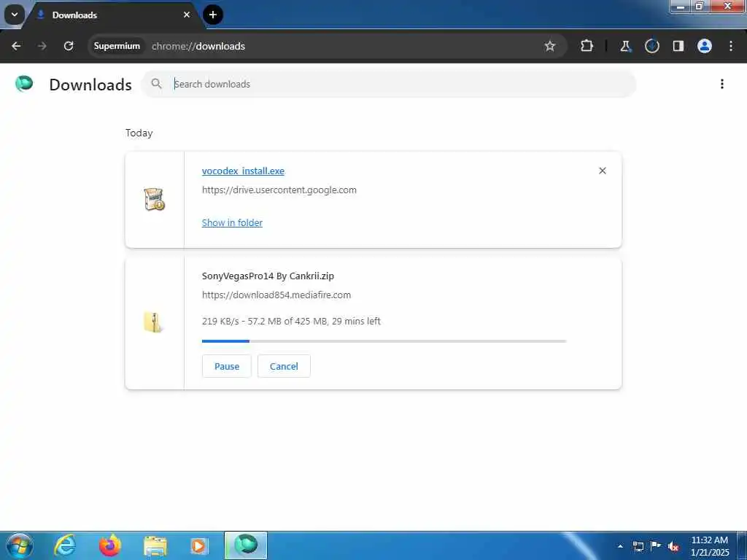Click the Search downloads field
Viewport: 747px width, 560px height.
click(389, 85)
